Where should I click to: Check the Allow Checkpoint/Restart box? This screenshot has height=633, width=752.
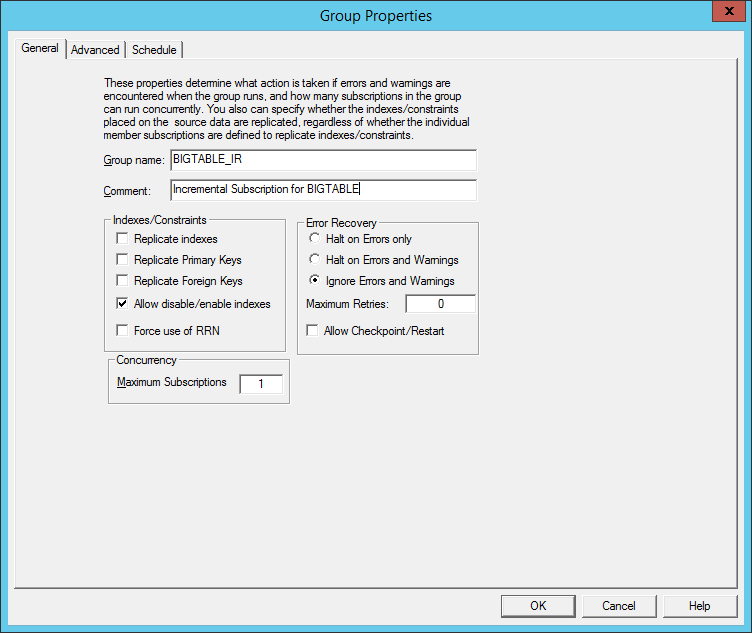(x=313, y=331)
